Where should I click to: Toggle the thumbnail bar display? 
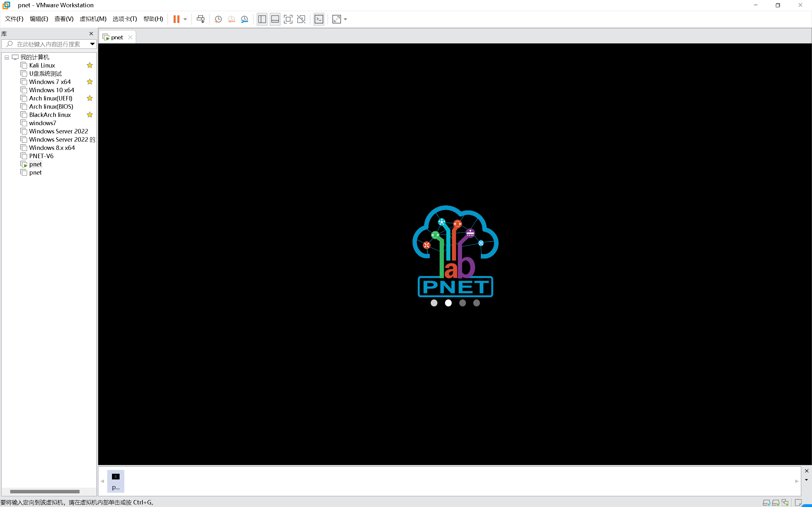[x=275, y=19]
